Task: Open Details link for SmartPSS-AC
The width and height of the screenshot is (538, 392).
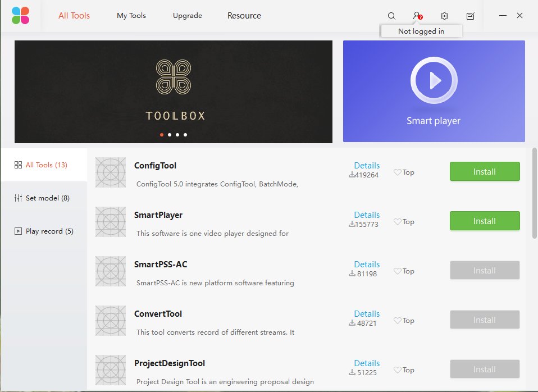Action: pyautogui.click(x=367, y=265)
